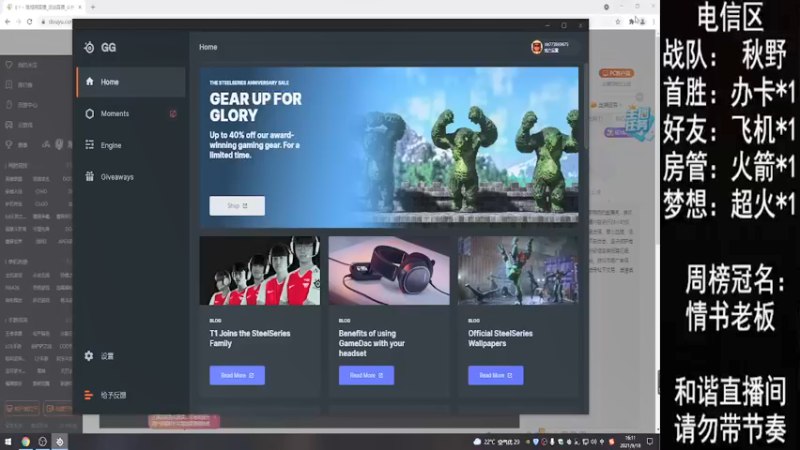Open the Home page in sidebar
800x450 pixels.
click(x=131, y=82)
